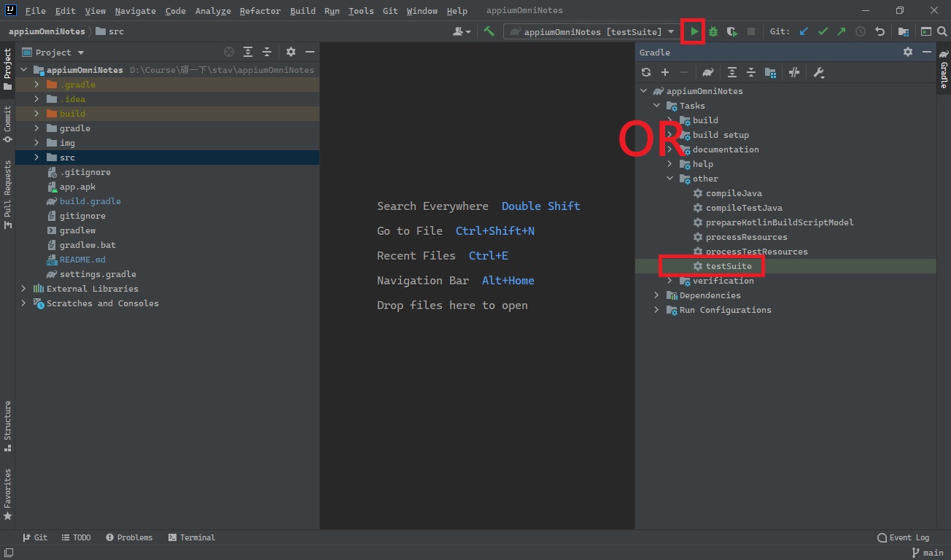Push commits with the green up-right arrow
951x560 pixels.
click(841, 31)
